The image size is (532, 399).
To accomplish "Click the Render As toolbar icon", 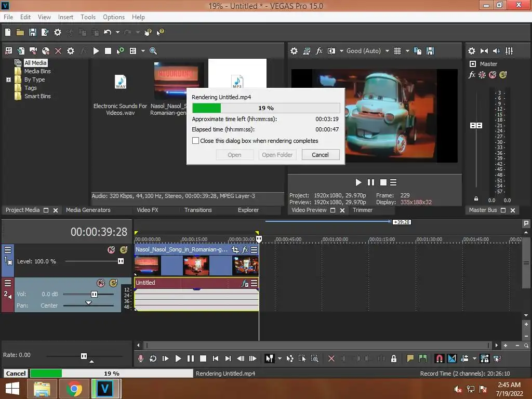I will point(45,32).
